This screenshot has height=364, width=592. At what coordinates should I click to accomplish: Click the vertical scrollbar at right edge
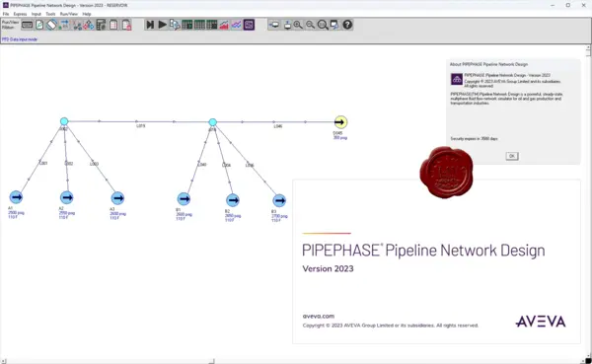pos(589,204)
